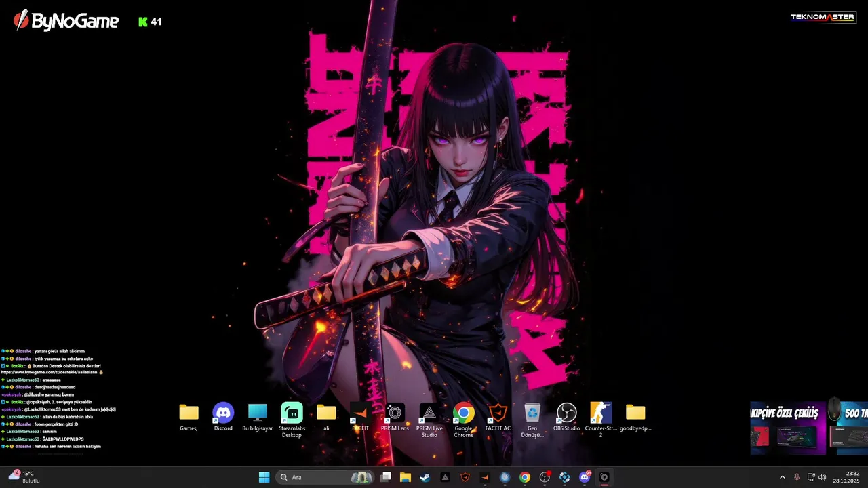Click the microphone icon in system tray
Screen dimensions: 868x488
pos(797,477)
